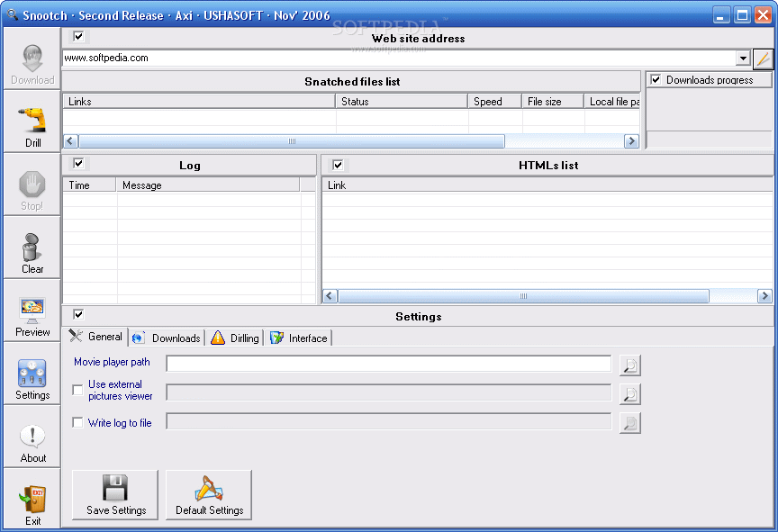Image resolution: width=778 pixels, height=532 pixels.
Task: Toggle the Web site address panel checkbox
Action: pyautogui.click(x=78, y=36)
